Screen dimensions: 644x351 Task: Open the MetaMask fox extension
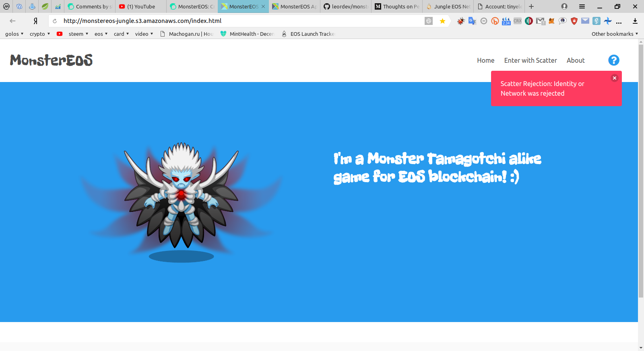(x=551, y=21)
